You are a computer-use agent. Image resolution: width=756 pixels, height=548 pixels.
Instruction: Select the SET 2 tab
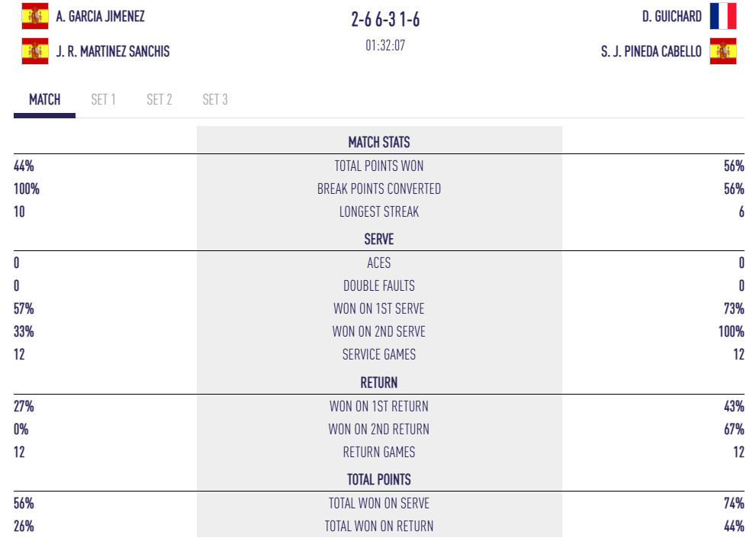(x=159, y=100)
